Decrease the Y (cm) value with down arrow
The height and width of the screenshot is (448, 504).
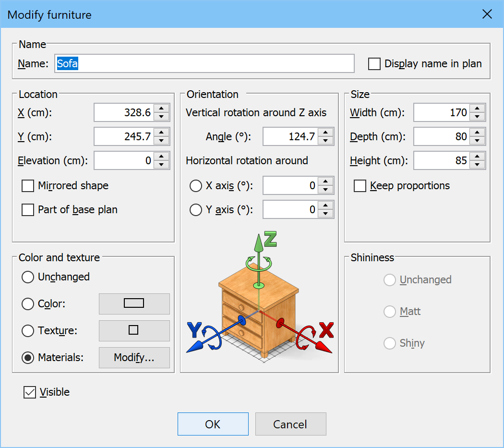coord(162,141)
